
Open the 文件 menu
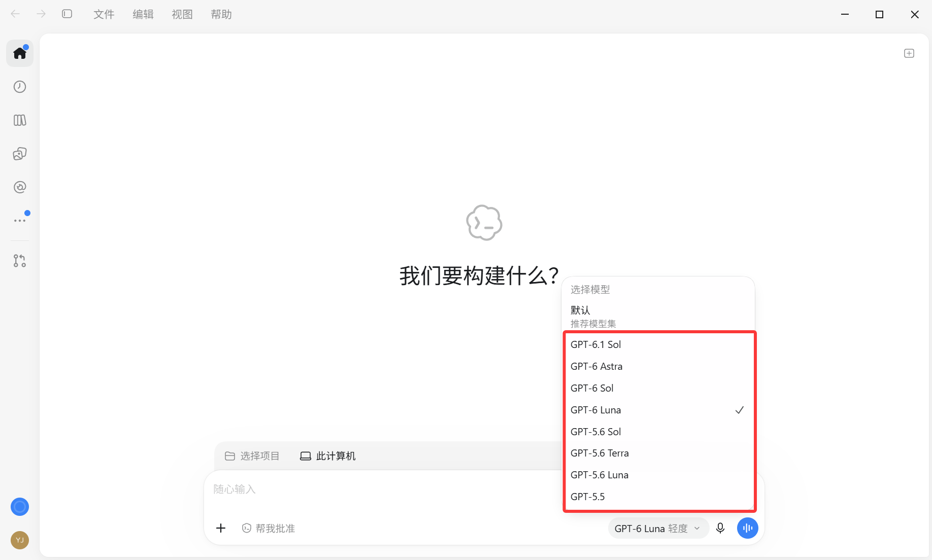[104, 14]
